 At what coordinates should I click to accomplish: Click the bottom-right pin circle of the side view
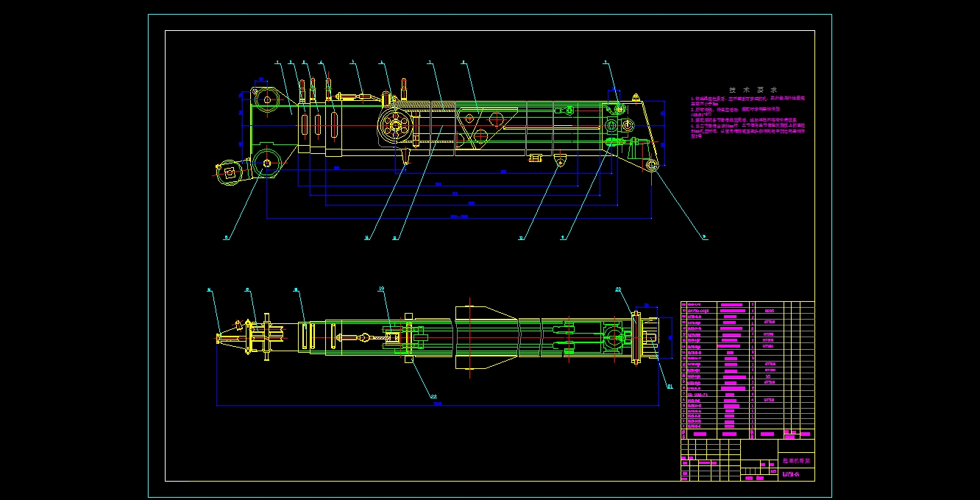(x=653, y=166)
